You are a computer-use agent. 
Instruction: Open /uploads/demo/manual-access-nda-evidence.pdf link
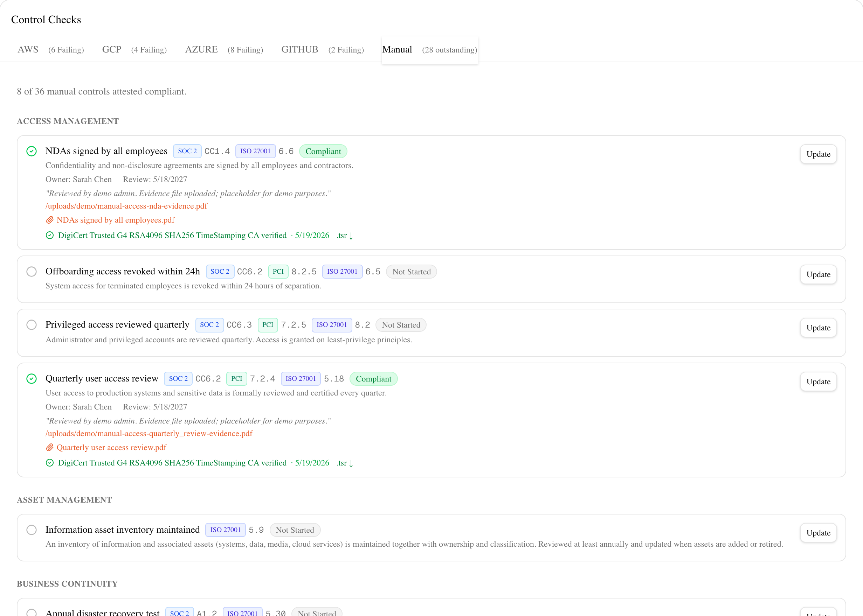click(x=126, y=206)
